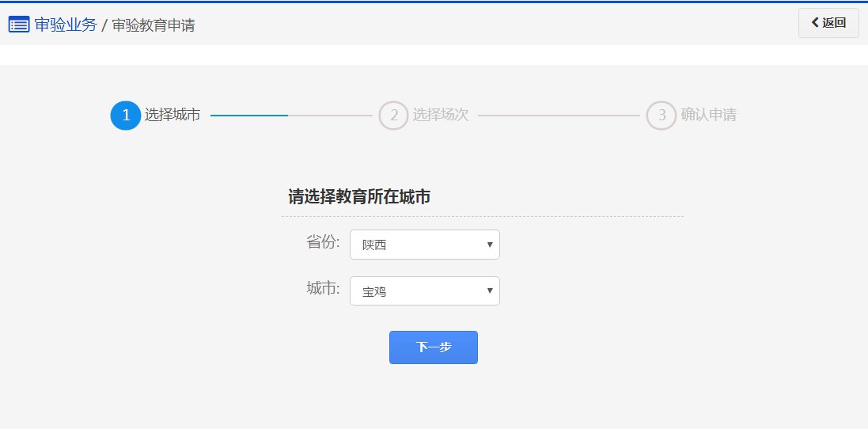Select the 选择场次 step label
Image resolution: width=868 pixels, height=429 pixels.
441,115
